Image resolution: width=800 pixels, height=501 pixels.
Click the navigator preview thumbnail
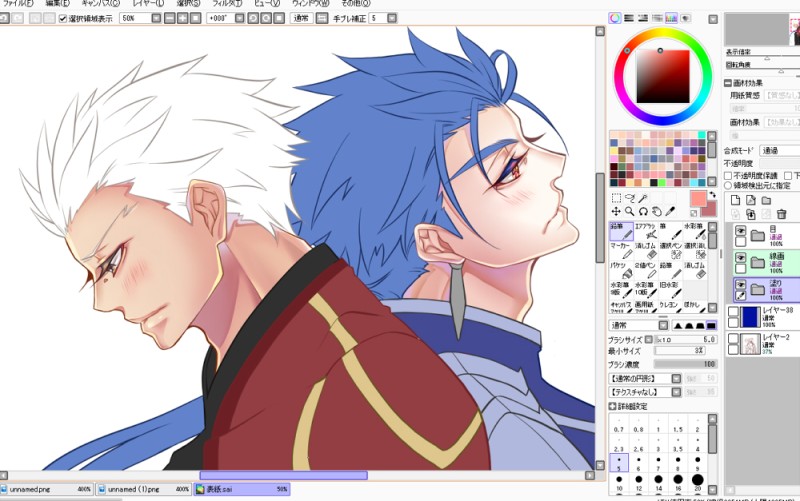(762, 29)
